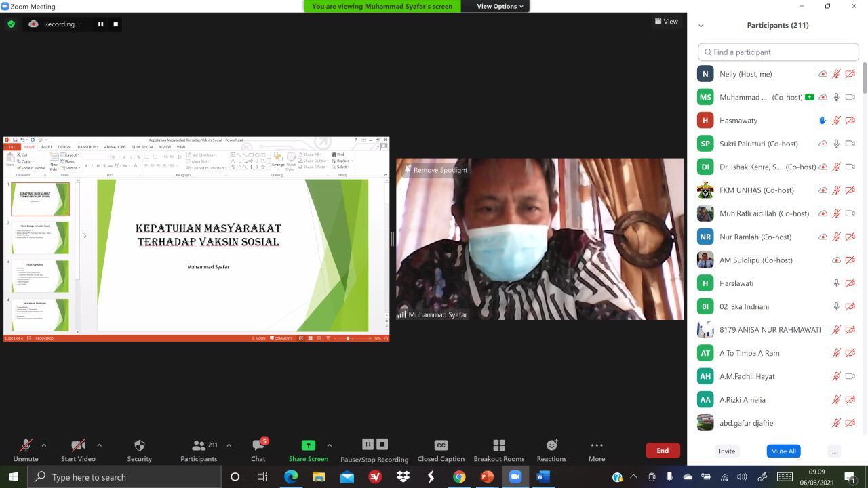Expand audio options arrow beside Unmute
The height and width of the screenshot is (488, 868).
pos(44,445)
